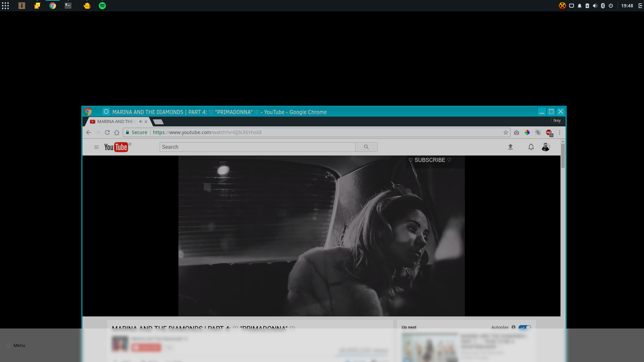
Task: Click the 19:48 clock
Action: click(627, 6)
